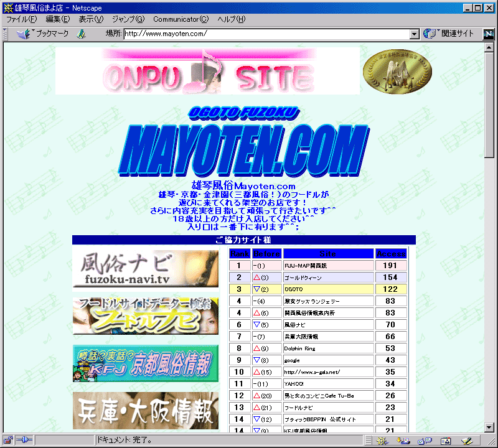Screen dimensions: 498x448
Task: Open Newsgroups from the component bar
Action: [x=425, y=441]
